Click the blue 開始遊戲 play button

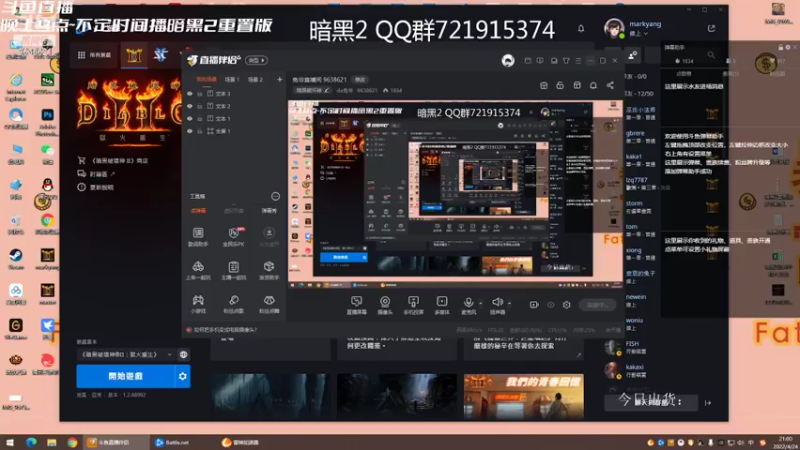[x=126, y=376]
